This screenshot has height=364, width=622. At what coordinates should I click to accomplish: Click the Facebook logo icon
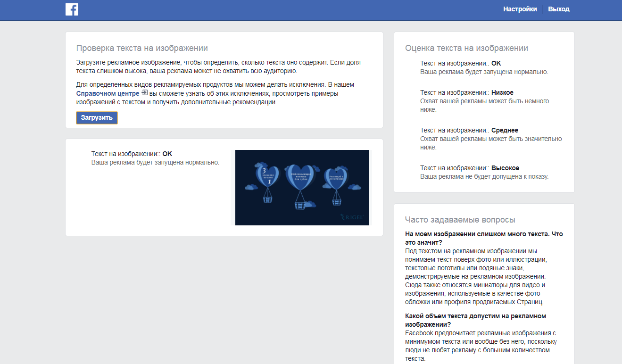(72, 9)
